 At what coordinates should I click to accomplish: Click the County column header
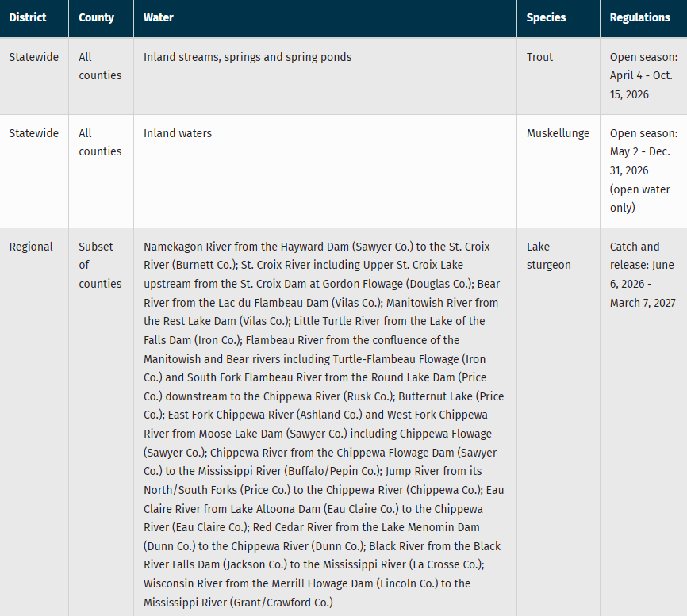pos(96,17)
